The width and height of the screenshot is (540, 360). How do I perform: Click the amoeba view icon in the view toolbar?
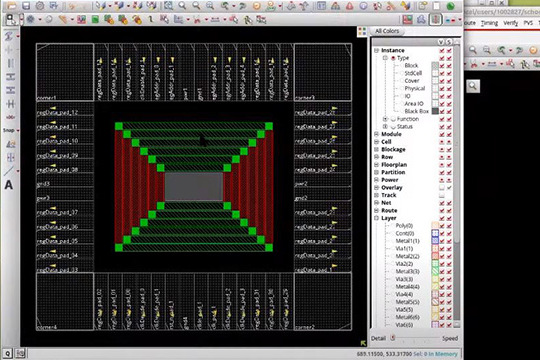422,20
